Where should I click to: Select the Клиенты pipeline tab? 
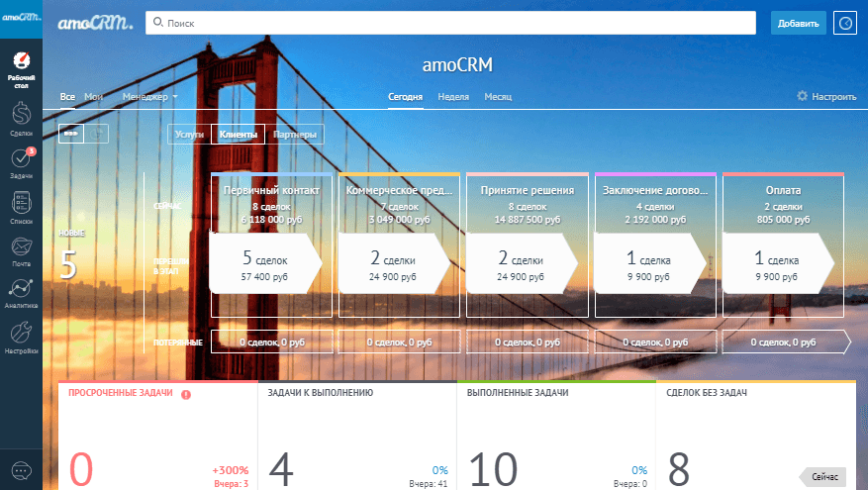[x=239, y=134]
